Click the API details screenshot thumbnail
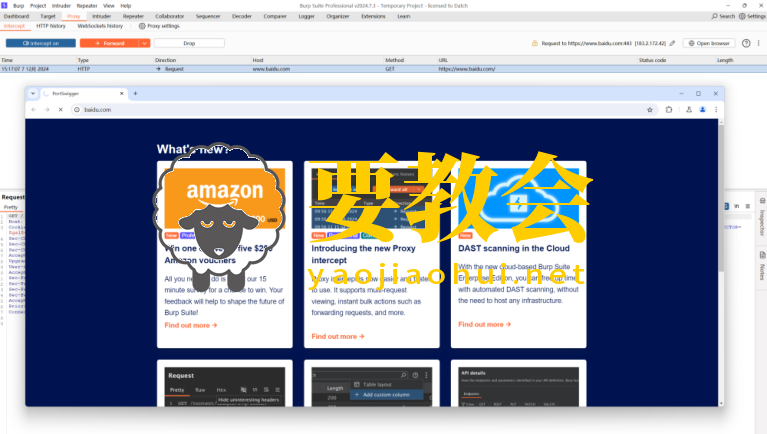This screenshot has height=434, width=767. 519,387
